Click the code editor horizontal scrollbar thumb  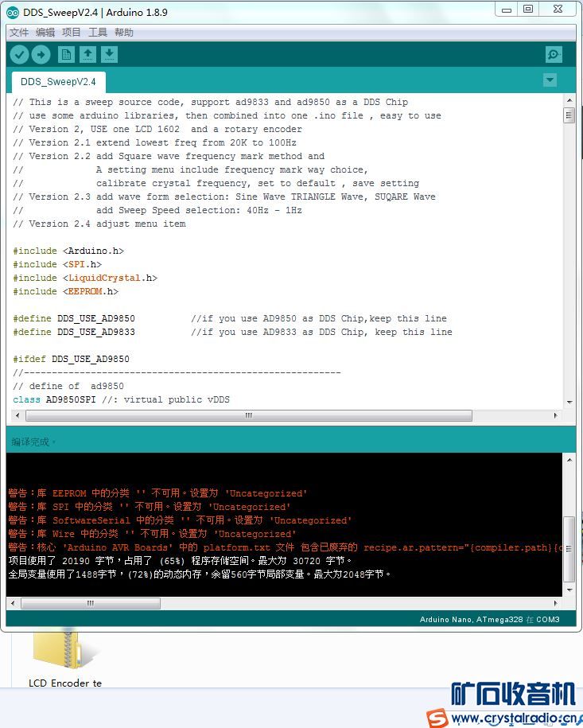point(249,415)
